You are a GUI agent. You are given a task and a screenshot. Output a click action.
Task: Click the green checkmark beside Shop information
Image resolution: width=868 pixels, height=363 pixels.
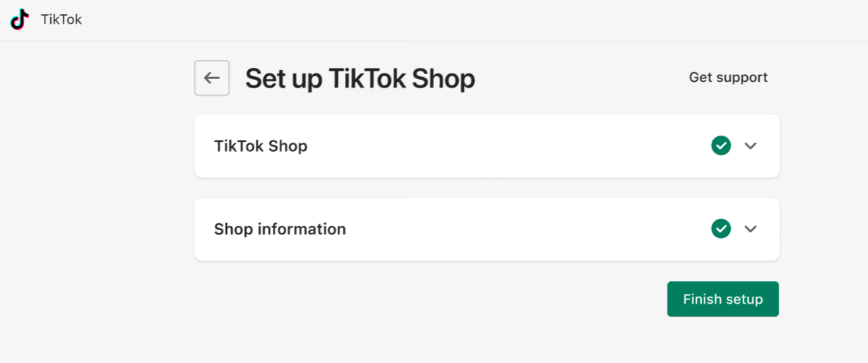coord(721,229)
